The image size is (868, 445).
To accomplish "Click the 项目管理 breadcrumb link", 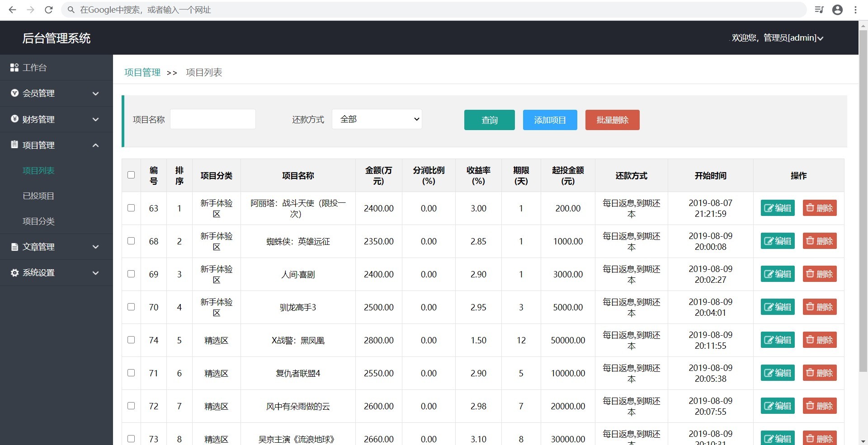I will [142, 72].
